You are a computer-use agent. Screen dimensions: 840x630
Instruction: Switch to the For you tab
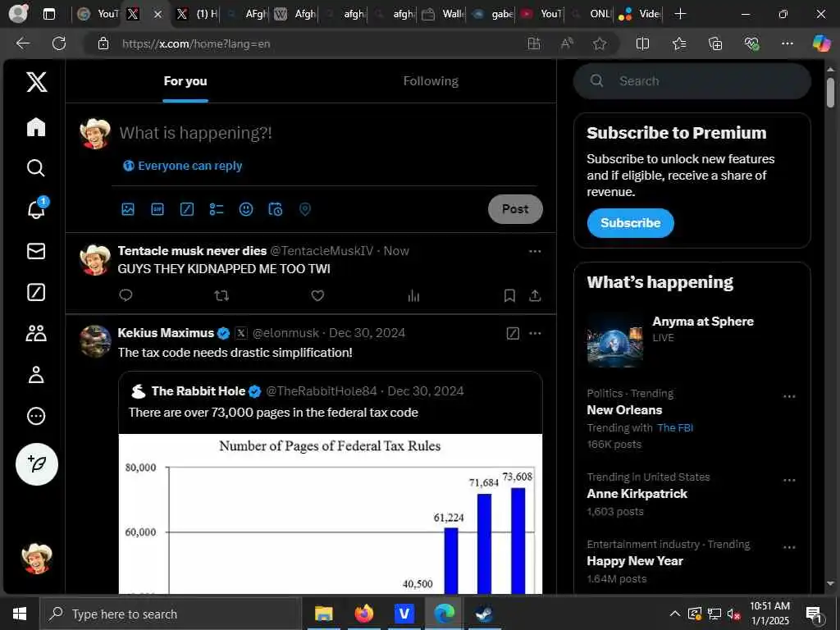(x=185, y=81)
